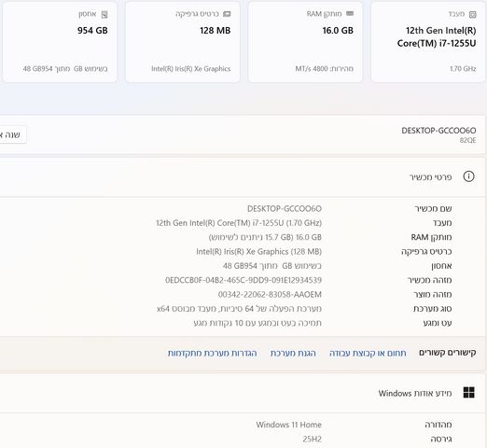Click the מהדורה label
The image size is (487, 448).
[x=438, y=425]
